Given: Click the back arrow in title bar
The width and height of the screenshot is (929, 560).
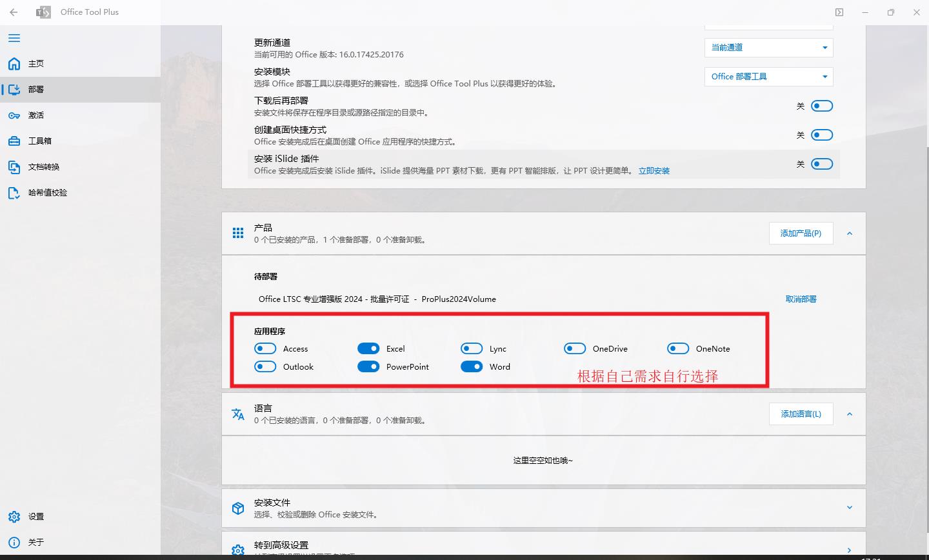Looking at the screenshot, I should coord(13,12).
